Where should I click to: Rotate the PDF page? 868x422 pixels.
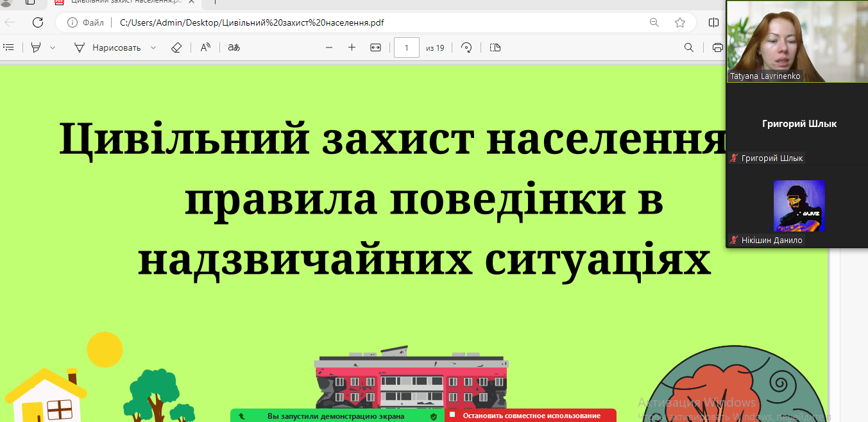point(467,47)
